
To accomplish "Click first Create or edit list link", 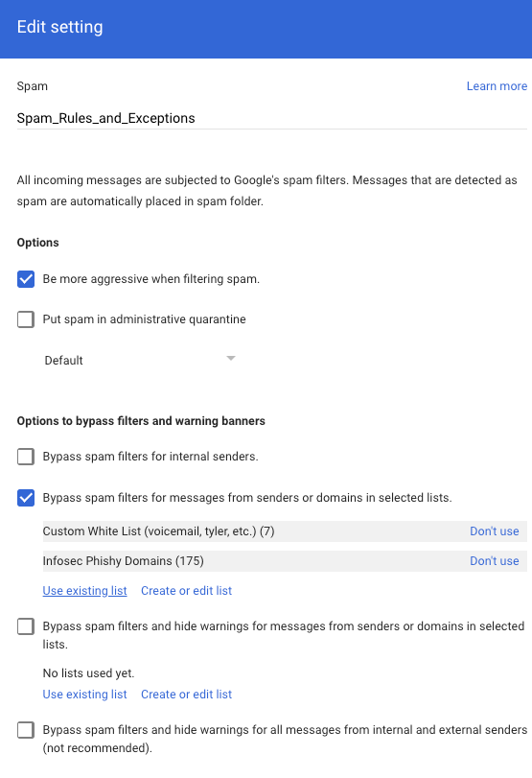I will (186, 591).
